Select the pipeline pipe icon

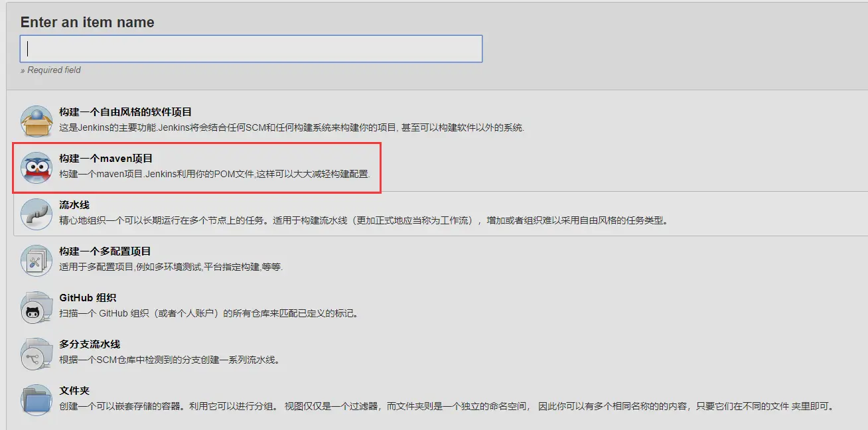coord(36,214)
